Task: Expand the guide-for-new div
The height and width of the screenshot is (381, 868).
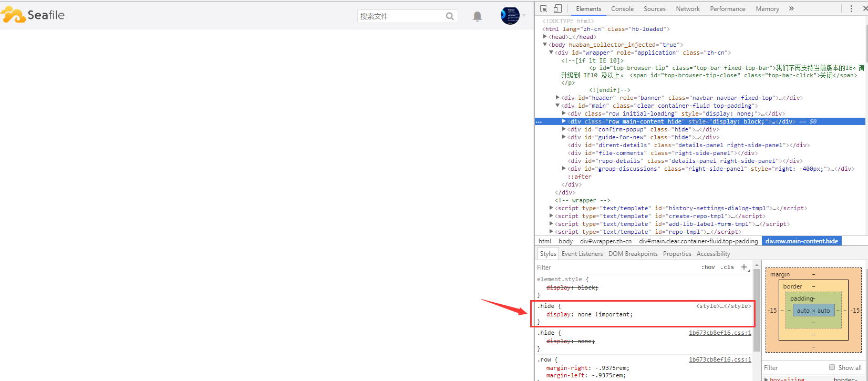Action: click(564, 137)
